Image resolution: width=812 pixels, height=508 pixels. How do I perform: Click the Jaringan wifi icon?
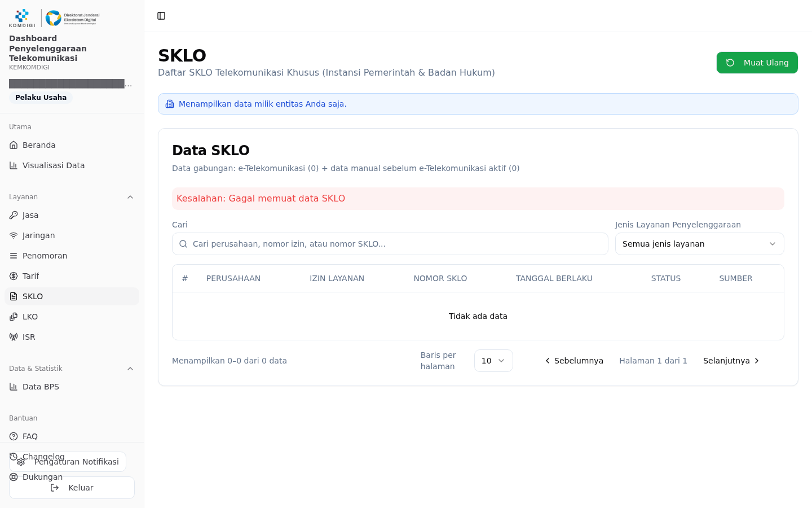coord(14,235)
